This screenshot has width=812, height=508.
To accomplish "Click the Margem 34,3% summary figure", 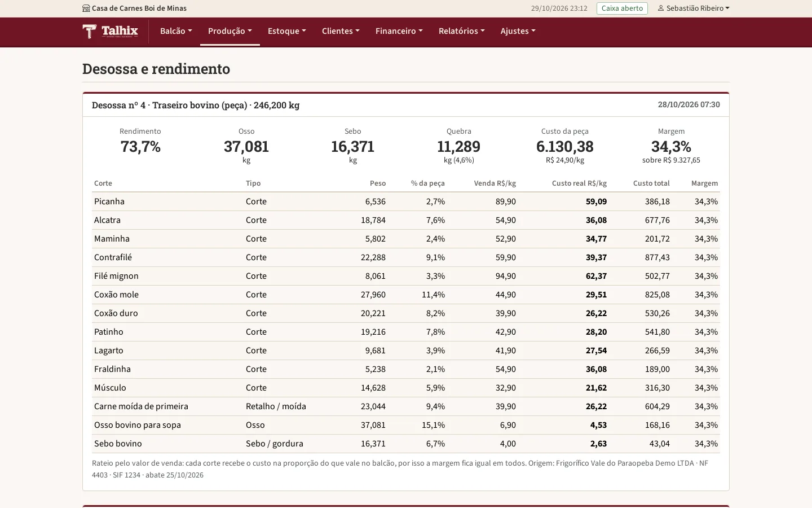I will (671, 147).
